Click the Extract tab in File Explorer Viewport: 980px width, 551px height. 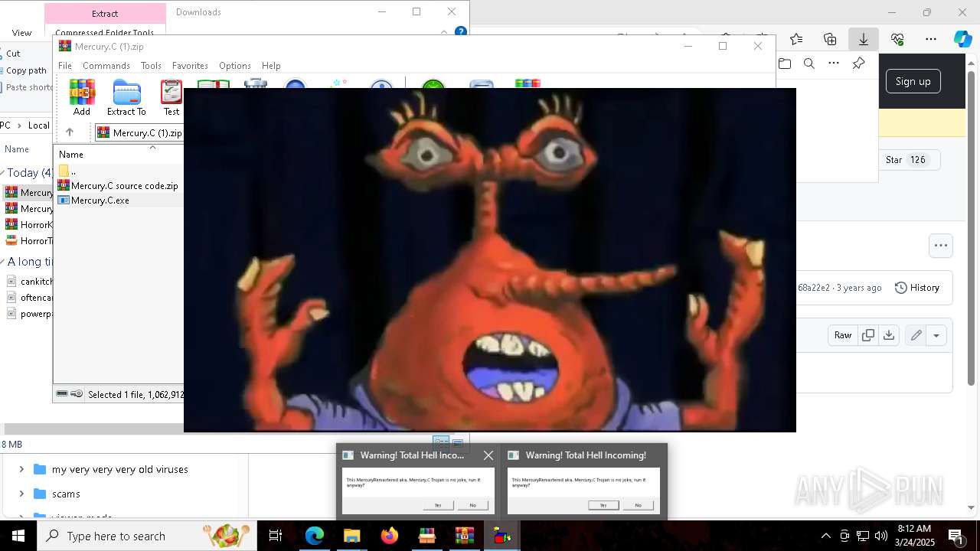pyautogui.click(x=105, y=13)
